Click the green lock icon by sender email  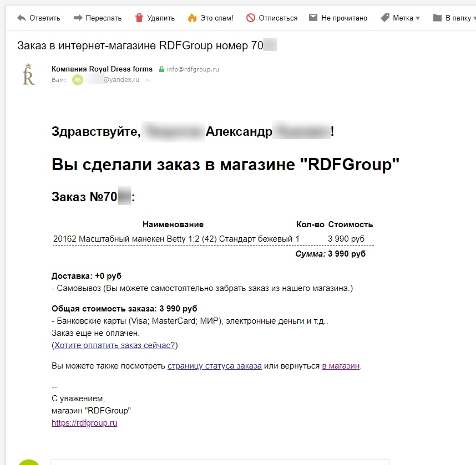[162, 69]
